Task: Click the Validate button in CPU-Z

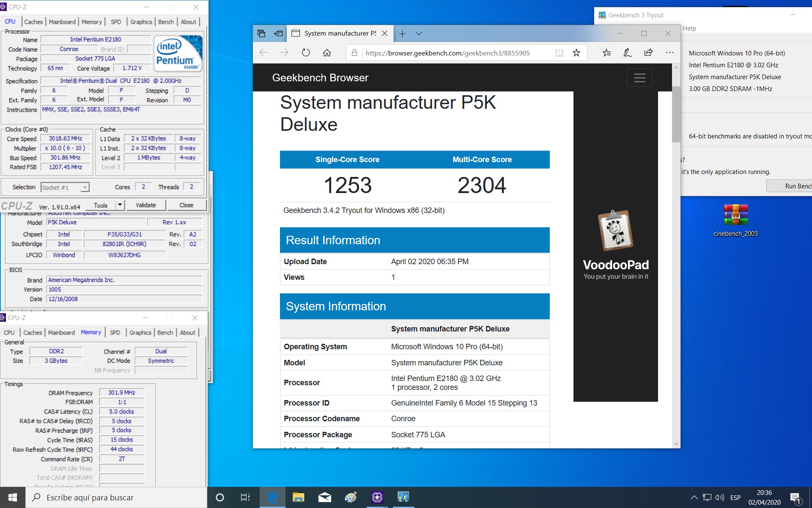Action: [146, 205]
